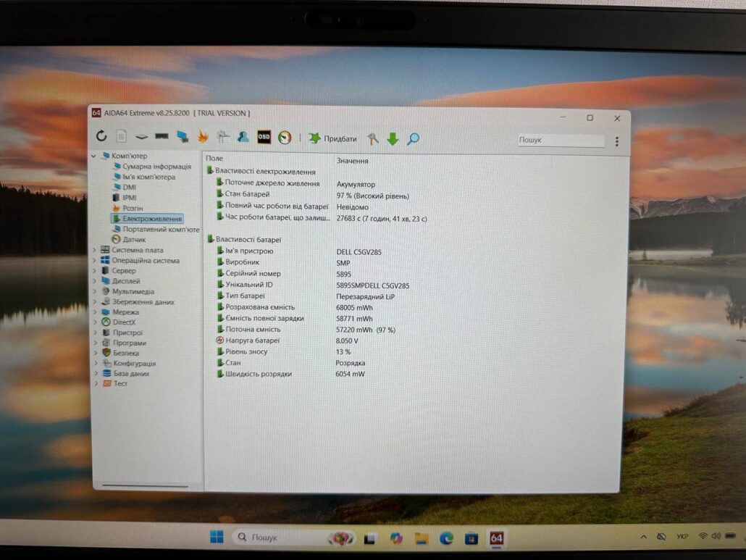Click the green download update arrow
Screen dimensions: 746x560
point(393,139)
